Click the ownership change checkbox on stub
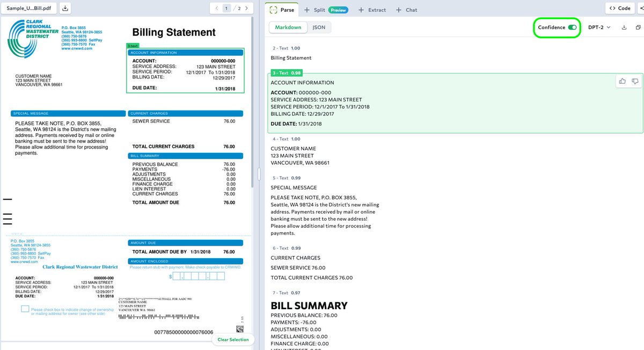This screenshot has width=644, height=350. [25, 309]
